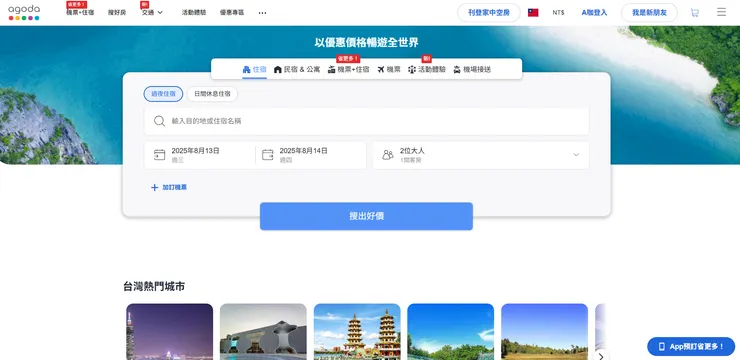740x360 pixels.
Task: Switch to the 住宿 accommodation tab
Action: tap(254, 69)
